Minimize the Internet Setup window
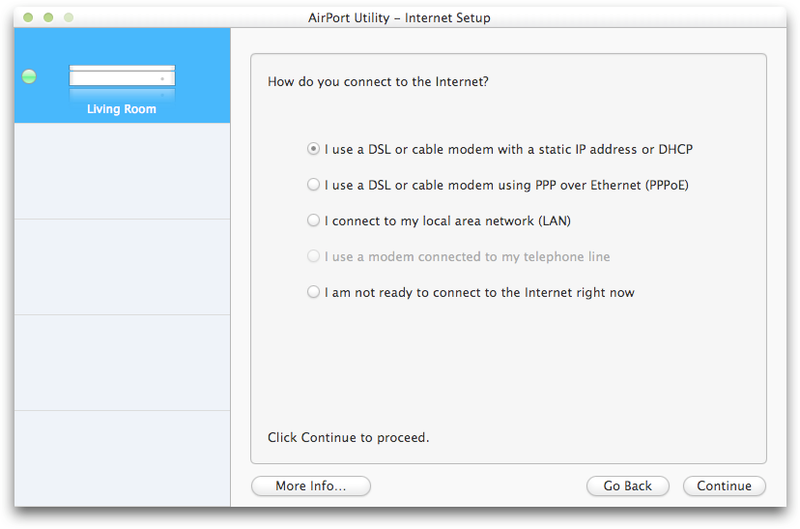The width and height of the screenshot is (800, 529). [48, 18]
